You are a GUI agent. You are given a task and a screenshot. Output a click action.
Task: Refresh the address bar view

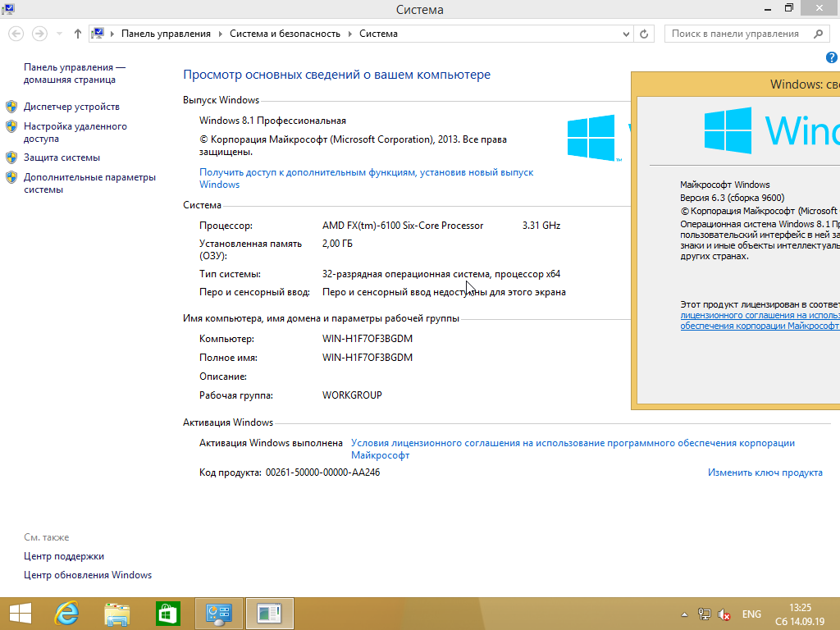click(644, 34)
